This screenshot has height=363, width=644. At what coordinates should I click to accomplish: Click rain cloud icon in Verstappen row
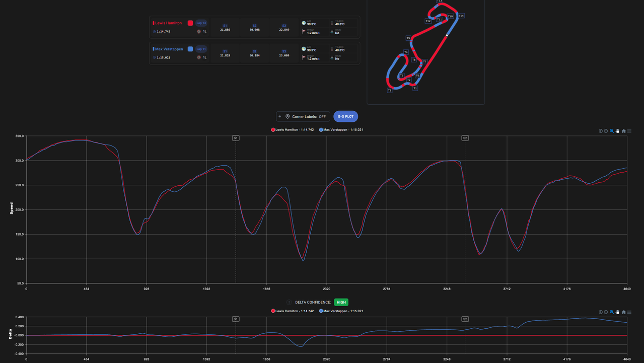[x=332, y=57]
